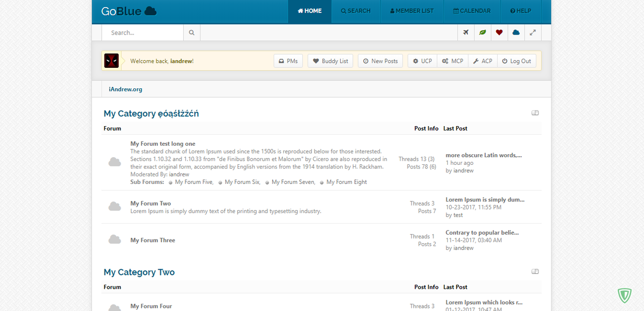Open sub forum My Forum Seven

tap(293, 182)
